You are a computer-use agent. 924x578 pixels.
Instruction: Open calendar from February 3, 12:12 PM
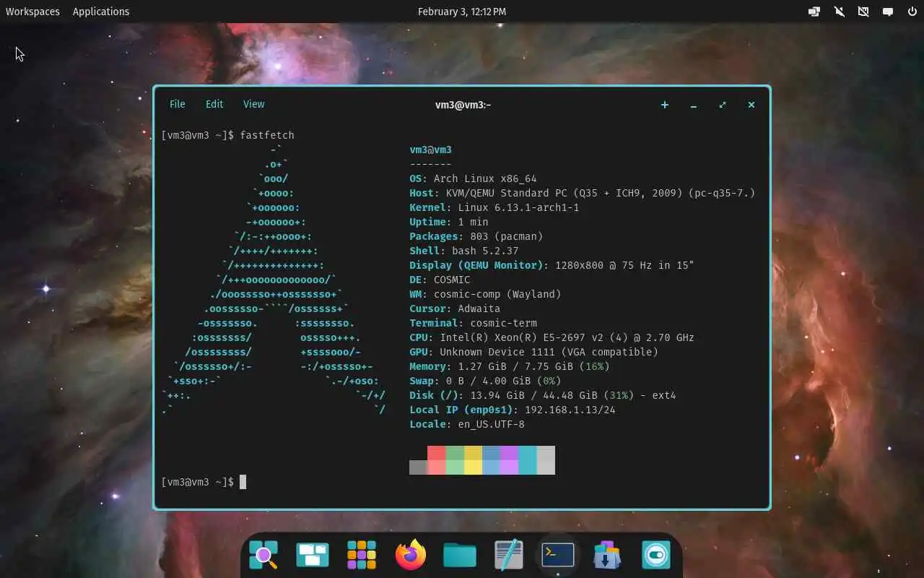tap(462, 12)
